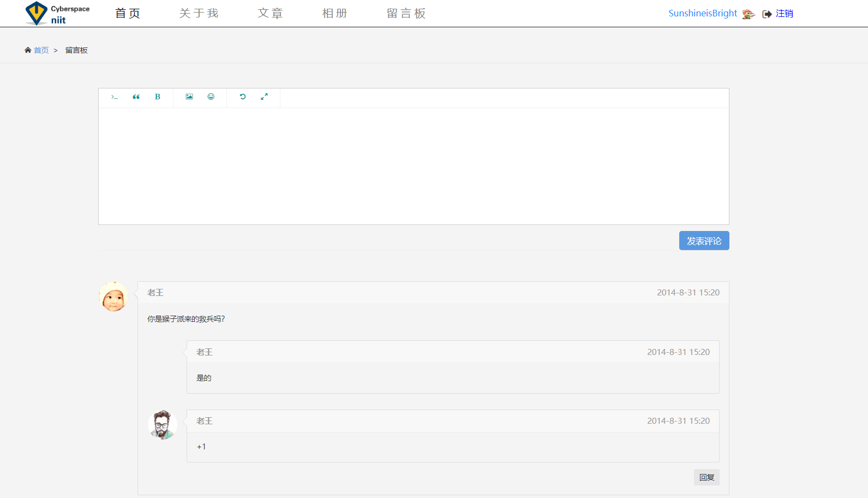Insert a blockquote in the editor
Screen dimensions: 868x498
point(136,97)
